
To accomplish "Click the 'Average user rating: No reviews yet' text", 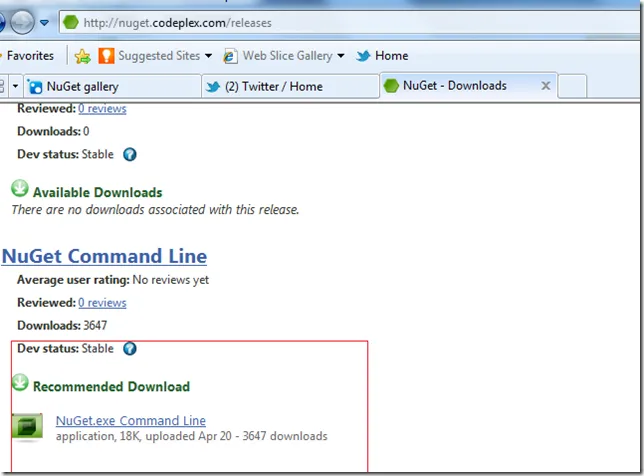I will 113,280.
